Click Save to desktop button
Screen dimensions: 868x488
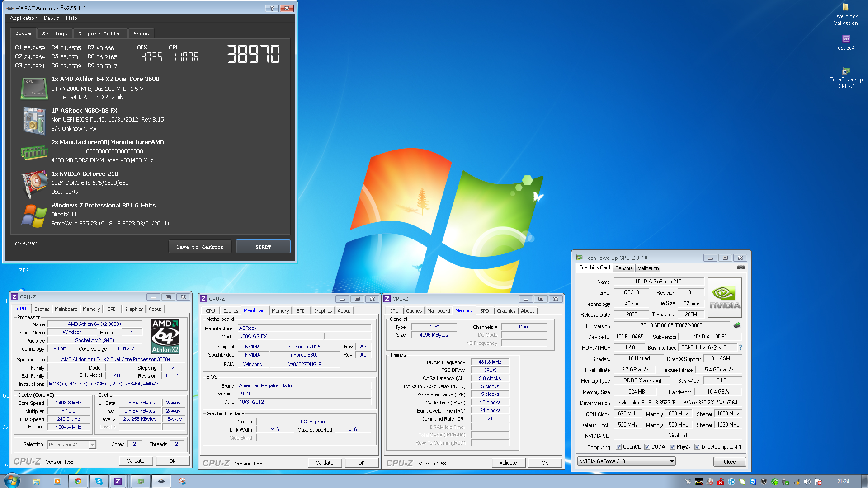200,247
